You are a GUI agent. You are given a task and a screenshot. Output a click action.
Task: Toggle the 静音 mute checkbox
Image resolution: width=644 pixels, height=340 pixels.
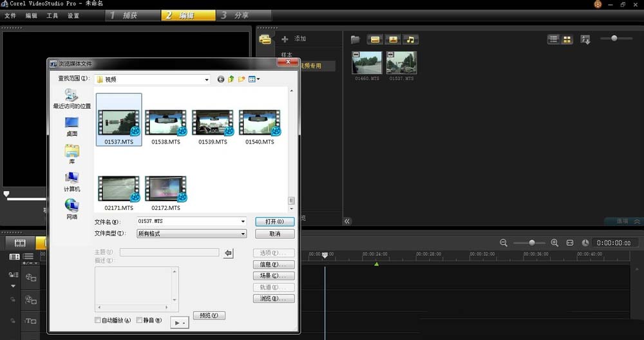140,320
